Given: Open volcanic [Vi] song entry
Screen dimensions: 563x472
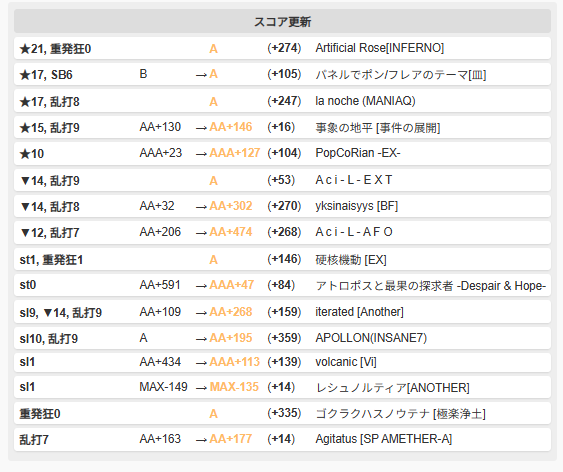Looking at the screenshot, I should click(346, 362).
